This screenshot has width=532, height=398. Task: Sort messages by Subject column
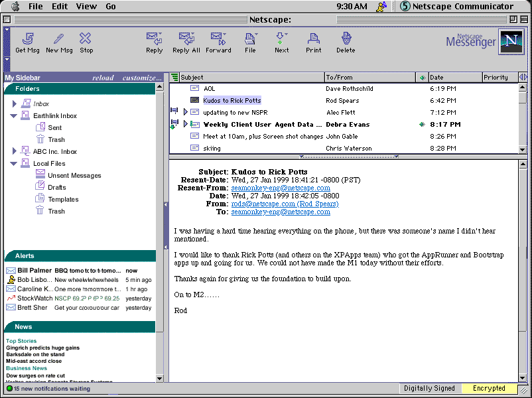coord(252,78)
